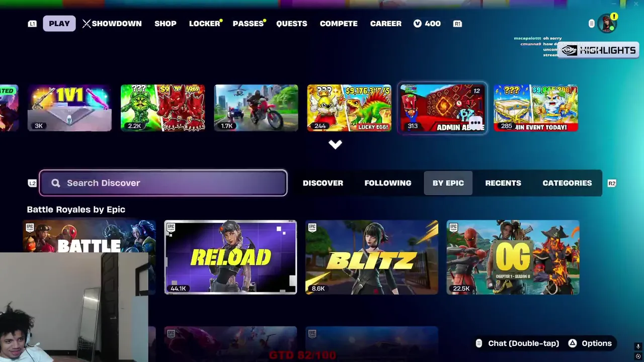This screenshot has width=644, height=362.
Task: Open the dirt bike 1.7K tile
Action: pos(256,108)
